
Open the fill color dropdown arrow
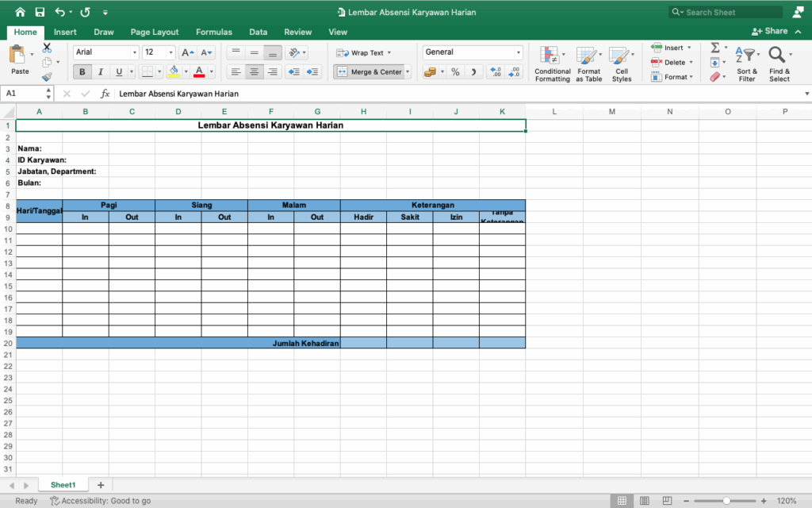(x=186, y=72)
